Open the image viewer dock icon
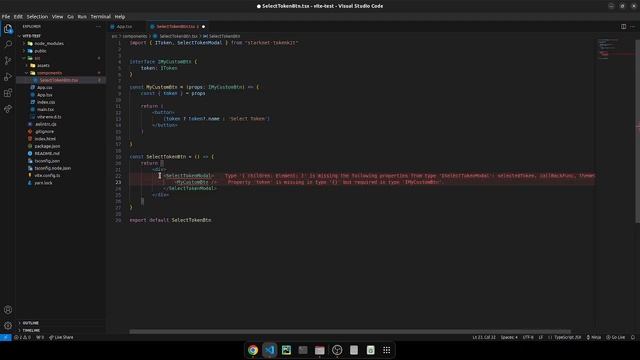Viewport: 640px width, 360px height. 286,350
